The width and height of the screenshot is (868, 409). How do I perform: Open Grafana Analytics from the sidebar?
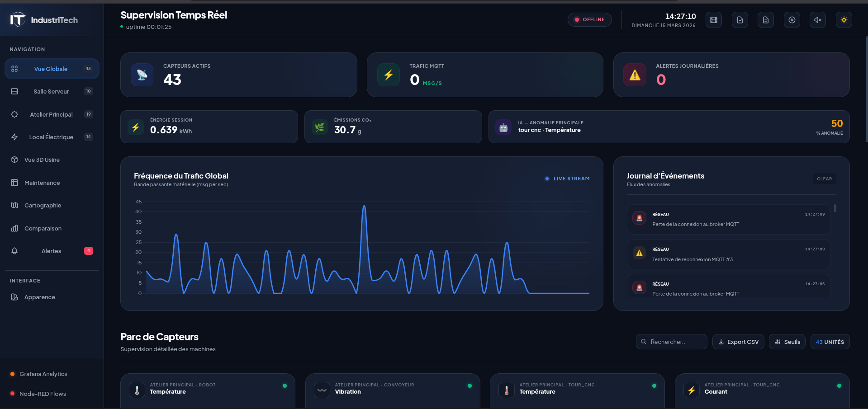[43, 374]
